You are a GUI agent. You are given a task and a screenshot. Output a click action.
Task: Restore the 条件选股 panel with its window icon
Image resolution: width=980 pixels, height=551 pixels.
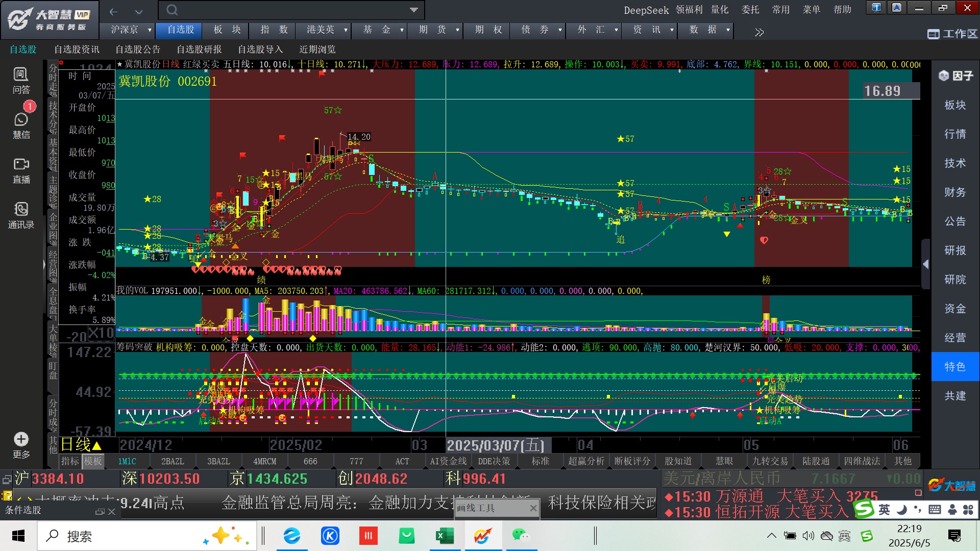pos(100,512)
